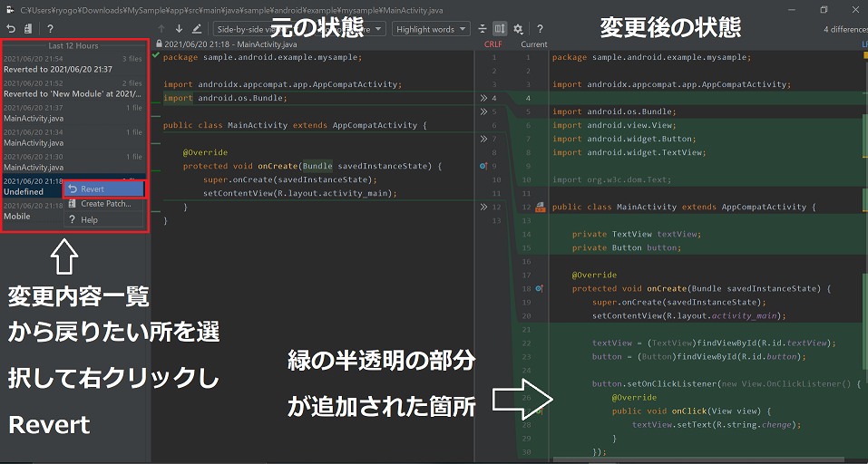This screenshot has width=868, height=464.
Task: Click related XML gutter icon at line 12
Action: (x=541, y=207)
